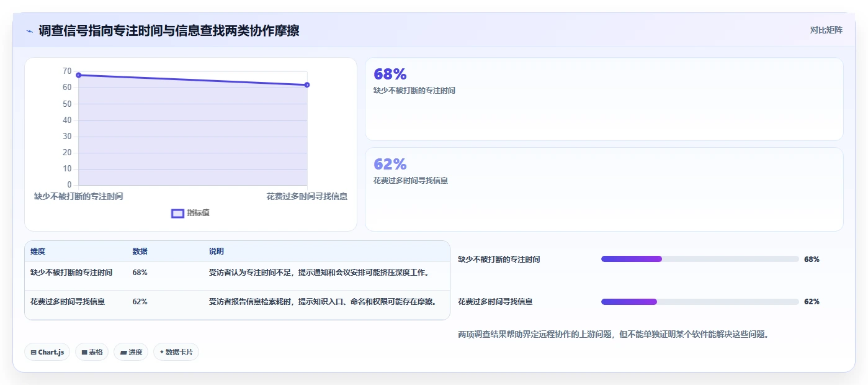This screenshot has height=385, width=868.
Task: Click the 62% stat card value
Action: point(390,164)
